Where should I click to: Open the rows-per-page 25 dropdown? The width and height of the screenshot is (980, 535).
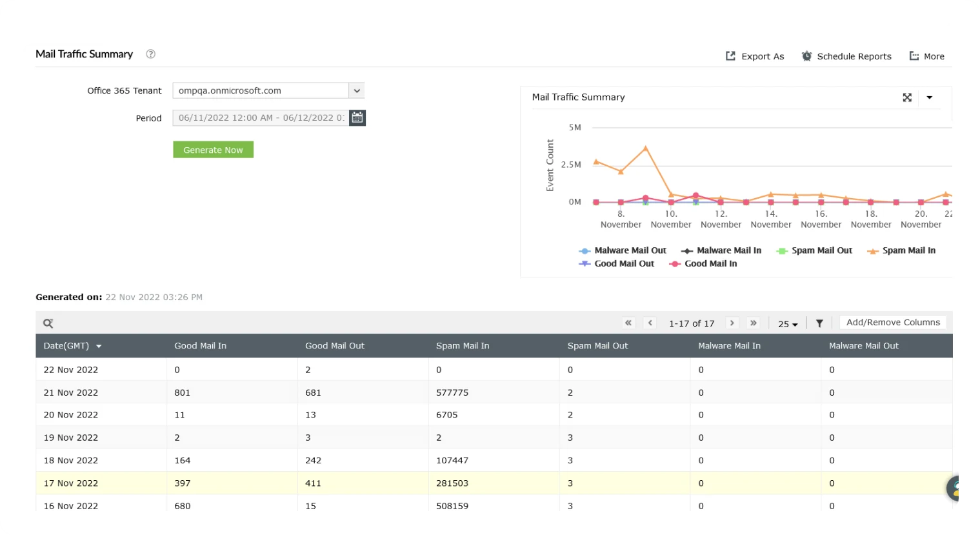788,324
